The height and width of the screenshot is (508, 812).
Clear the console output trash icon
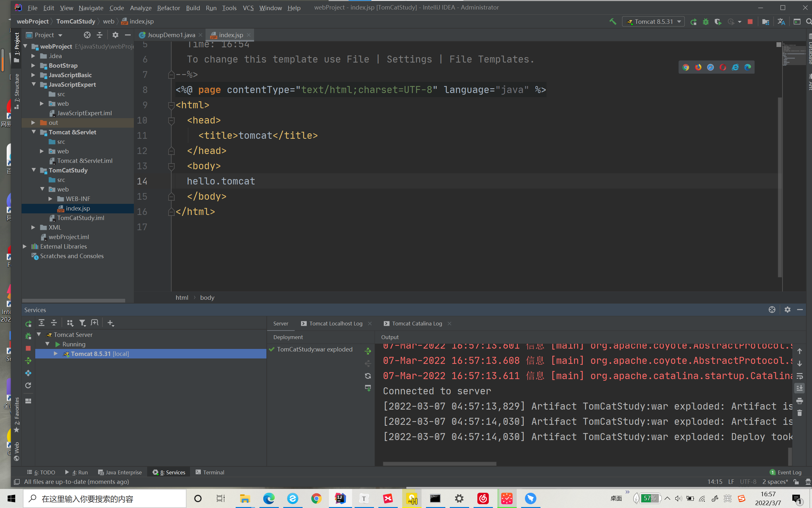(800, 413)
